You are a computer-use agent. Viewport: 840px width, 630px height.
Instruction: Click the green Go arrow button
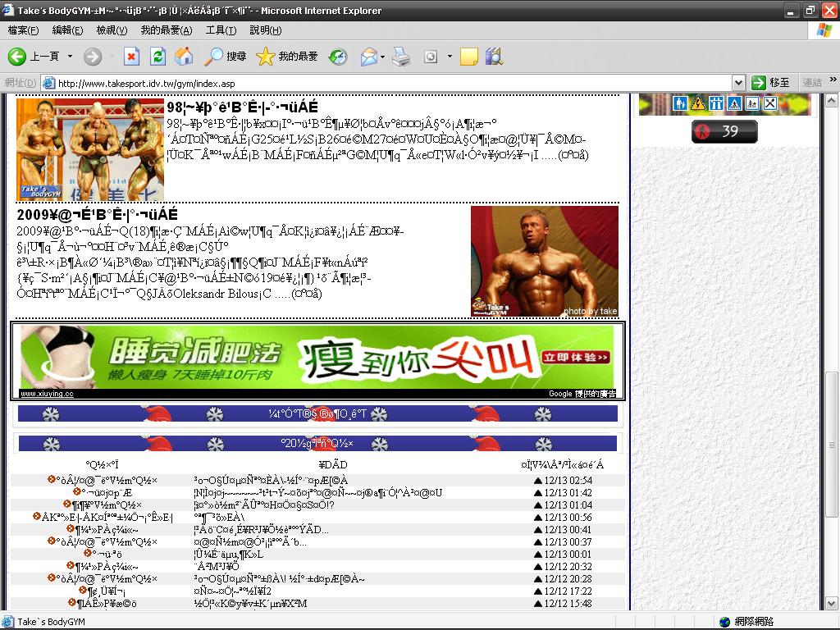(x=759, y=83)
